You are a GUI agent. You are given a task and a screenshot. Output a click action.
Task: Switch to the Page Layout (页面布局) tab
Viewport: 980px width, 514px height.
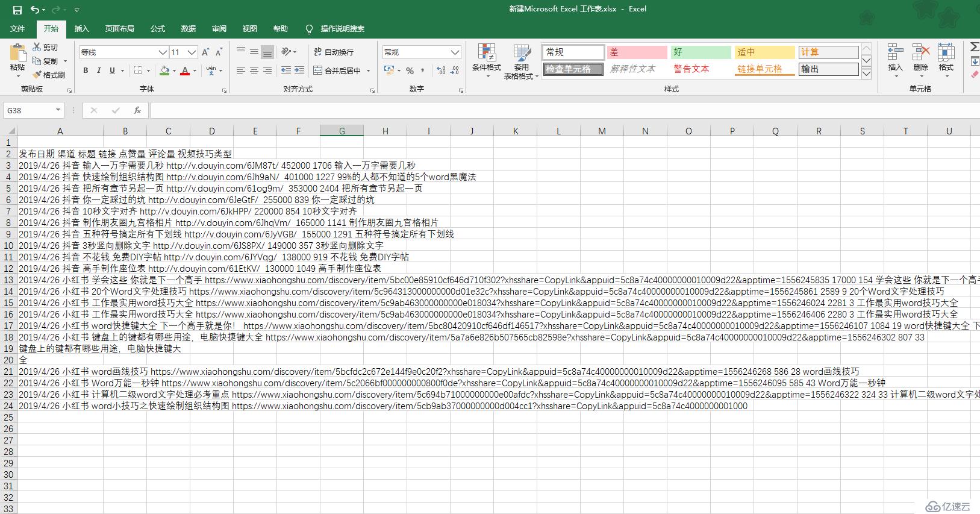click(x=119, y=28)
